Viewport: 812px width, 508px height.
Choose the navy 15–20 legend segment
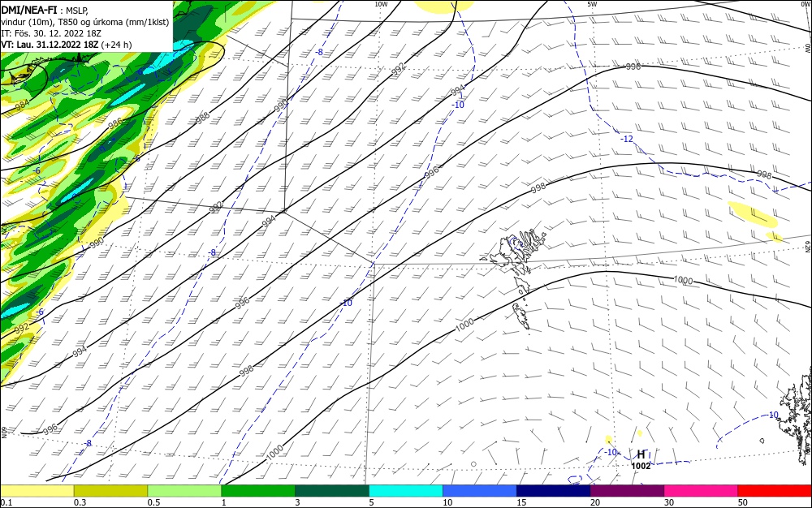(554, 491)
